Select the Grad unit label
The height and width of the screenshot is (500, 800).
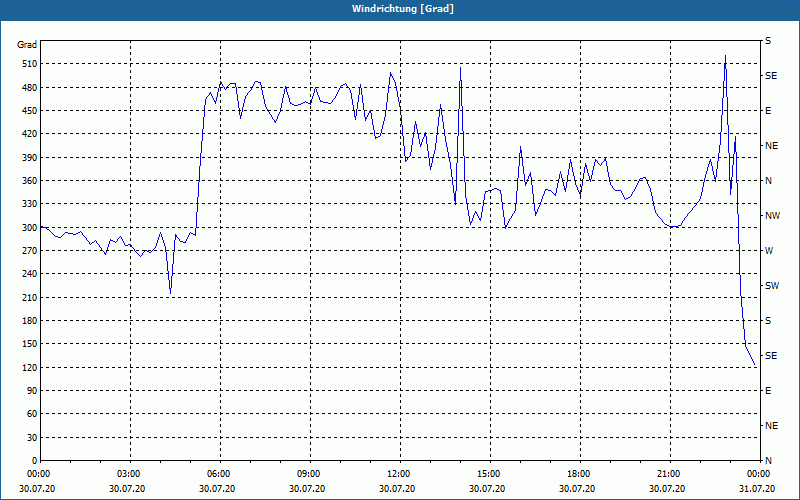click(27, 45)
